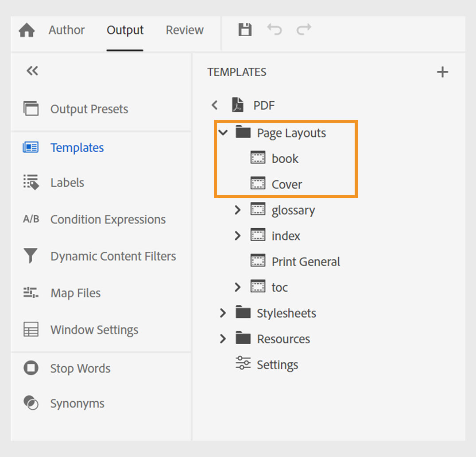The image size is (476, 457).
Task: Collapse the left sidebar with the double chevron
Action: [x=31, y=71]
